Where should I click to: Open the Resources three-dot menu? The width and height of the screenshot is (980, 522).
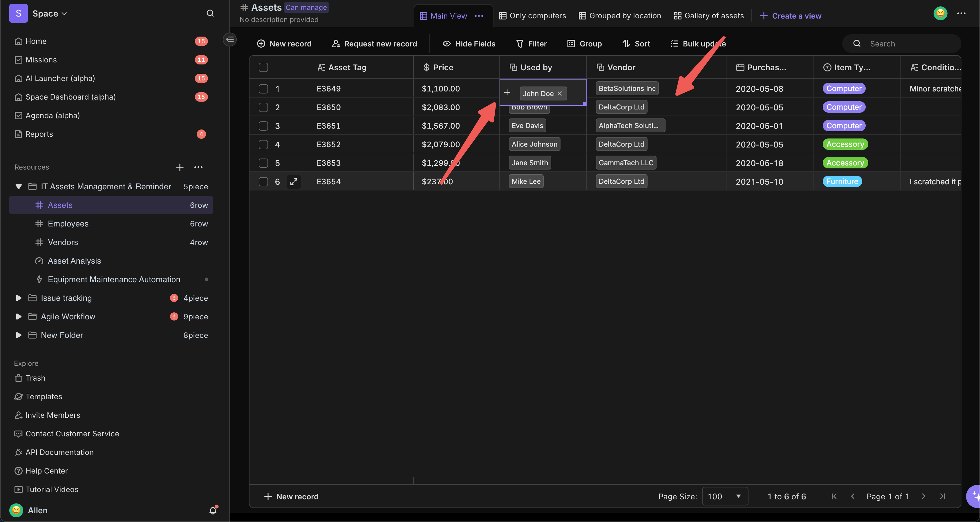(198, 167)
